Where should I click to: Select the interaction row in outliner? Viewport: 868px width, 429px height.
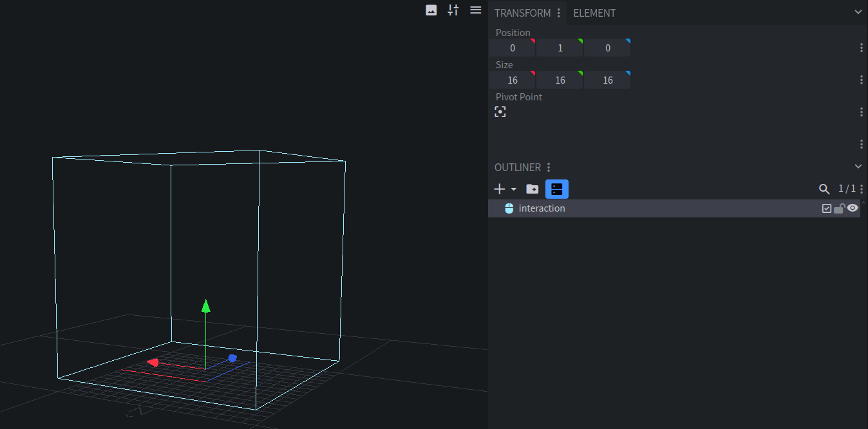pos(674,208)
